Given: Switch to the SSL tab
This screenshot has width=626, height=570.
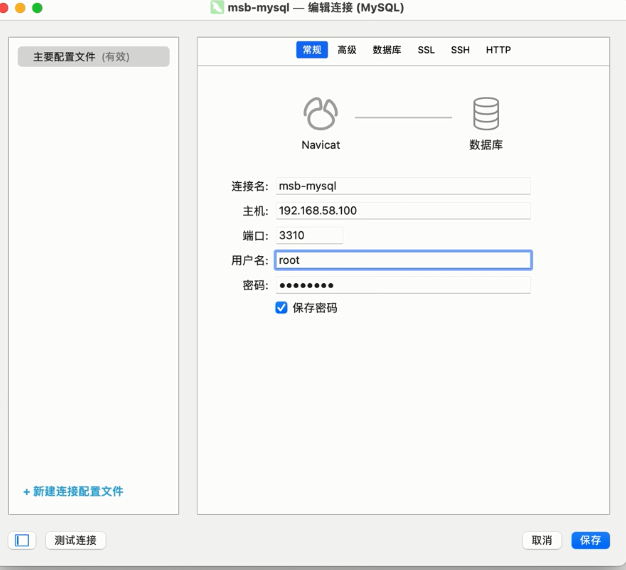Looking at the screenshot, I should 426,50.
